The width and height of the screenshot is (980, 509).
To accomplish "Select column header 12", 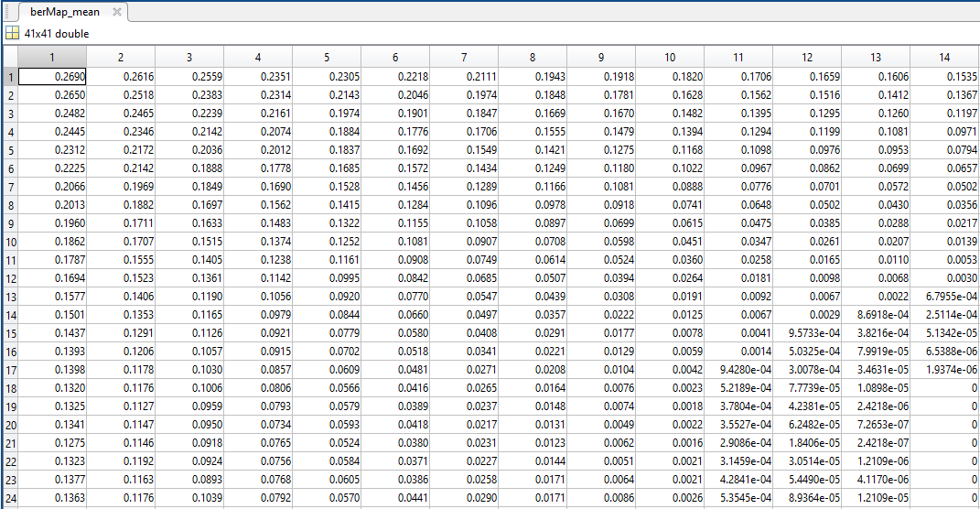I will click(807, 57).
